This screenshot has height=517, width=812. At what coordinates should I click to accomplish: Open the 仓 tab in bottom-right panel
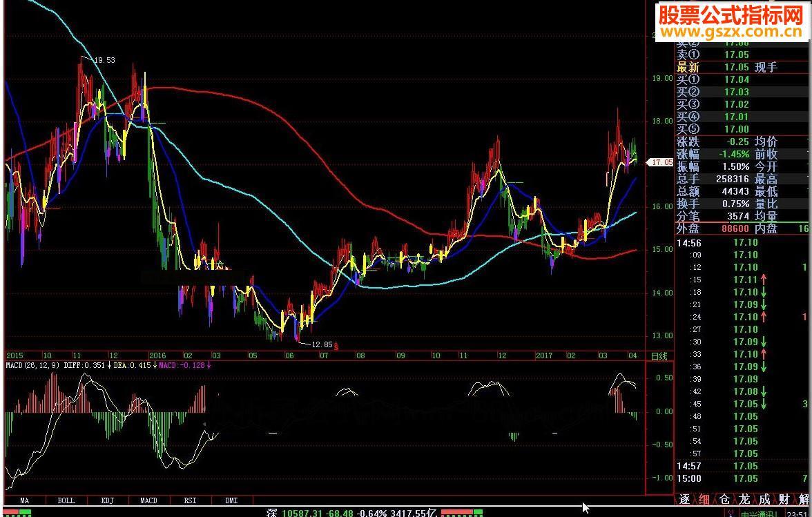tap(724, 500)
